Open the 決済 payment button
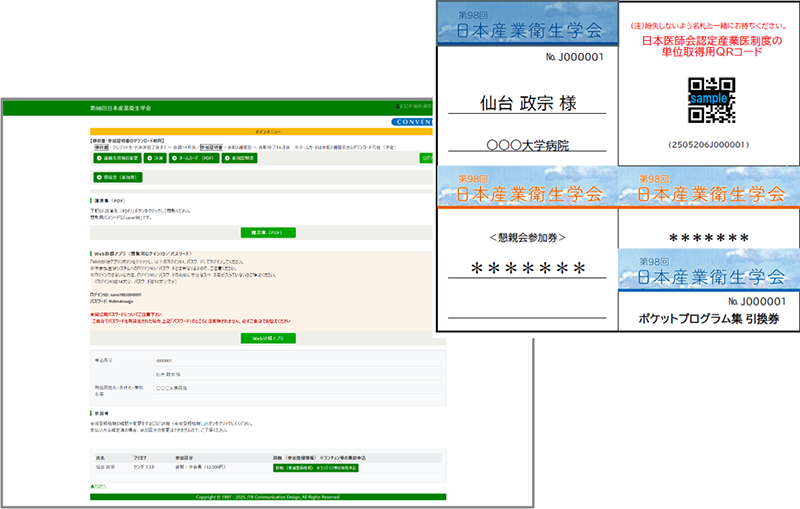 pyautogui.click(x=155, y=158)
